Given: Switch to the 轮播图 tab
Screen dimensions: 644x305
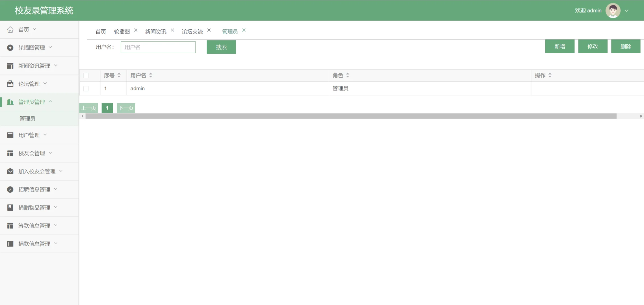Looking at the screenshot, I should (122, 31).
